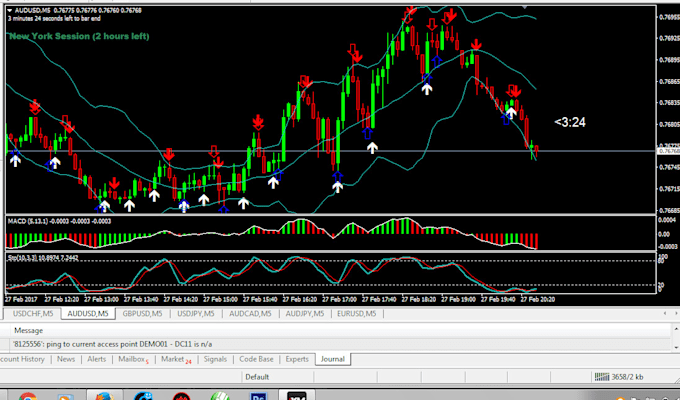Click the <3:24 countdown label on chart
This screenshot has width=680, height=400.
(x=570, y=122)
